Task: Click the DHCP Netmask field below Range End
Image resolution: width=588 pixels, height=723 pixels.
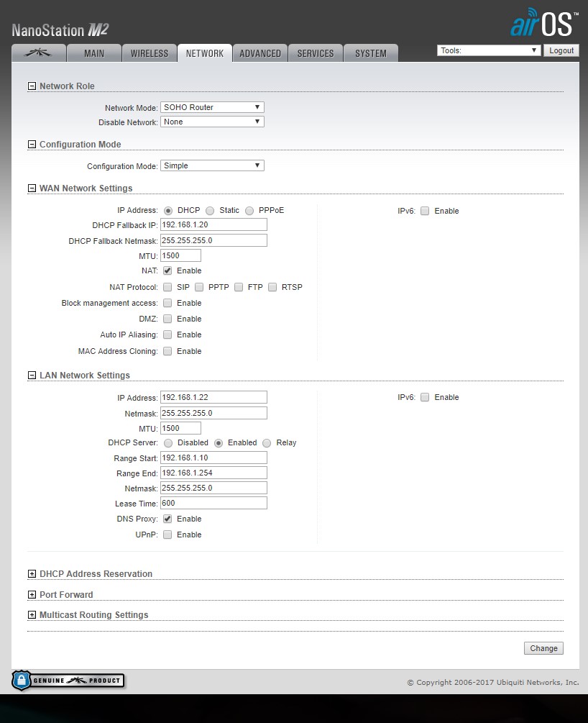Action: [213, 488]
